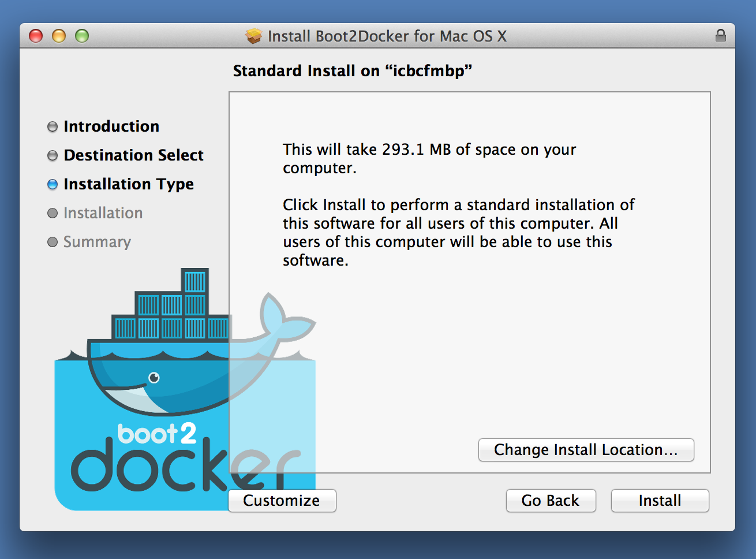Image resolution: width=756 pixels, height=559 pixels.
Task: Select the Introduction step bullet
Action: [x=53, y=126]
